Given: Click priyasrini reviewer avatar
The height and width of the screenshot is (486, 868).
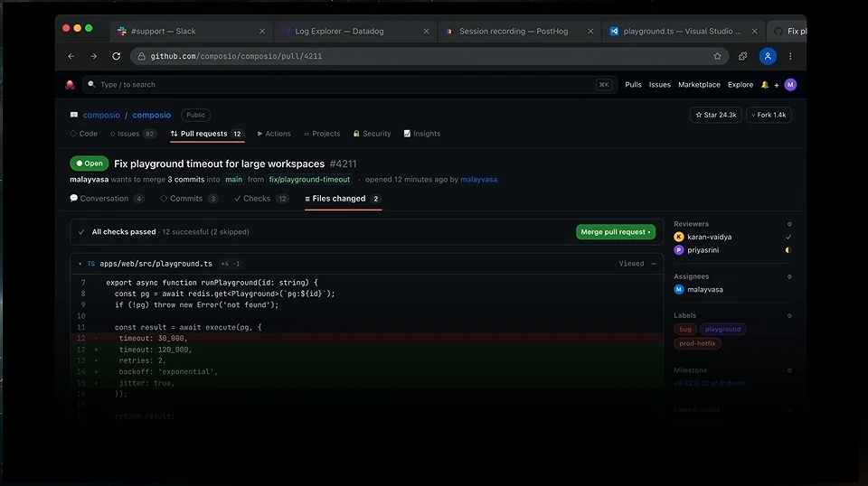Looking at the screenshot, I should point(679,250).
